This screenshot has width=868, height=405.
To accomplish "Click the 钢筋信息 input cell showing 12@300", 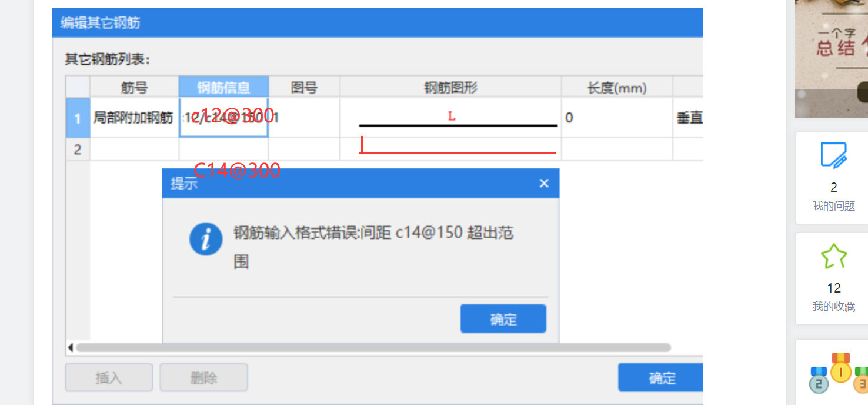I will [x=224, y=117].
